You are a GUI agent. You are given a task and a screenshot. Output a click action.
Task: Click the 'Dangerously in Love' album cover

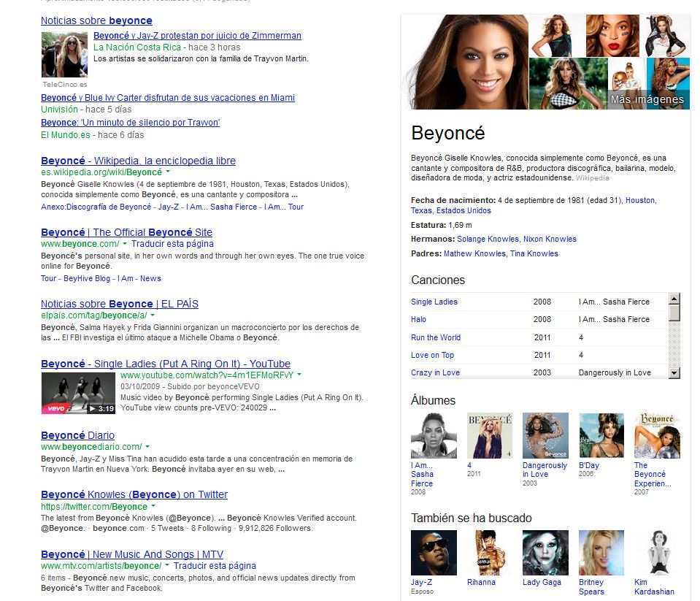pyautogui.click(x=545, y=435)
